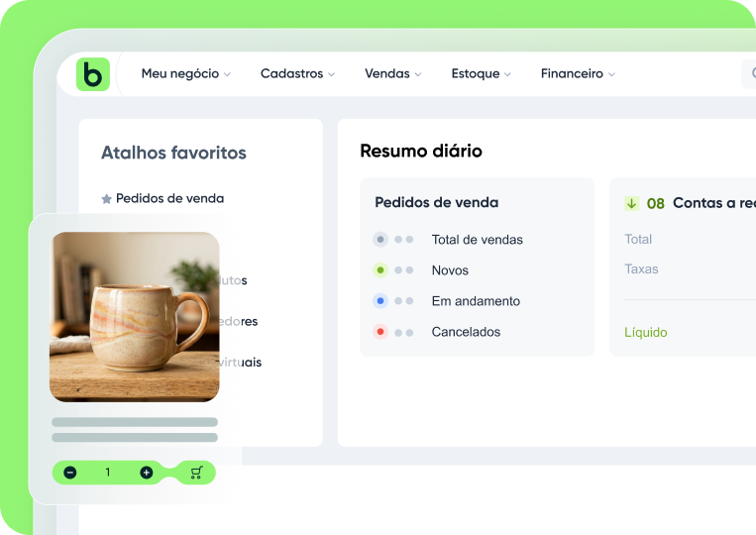Image resolution: width=756 pixels, height=535 pixels.
Task: Add product to cart with cart icon
Action: coord(196,473)
